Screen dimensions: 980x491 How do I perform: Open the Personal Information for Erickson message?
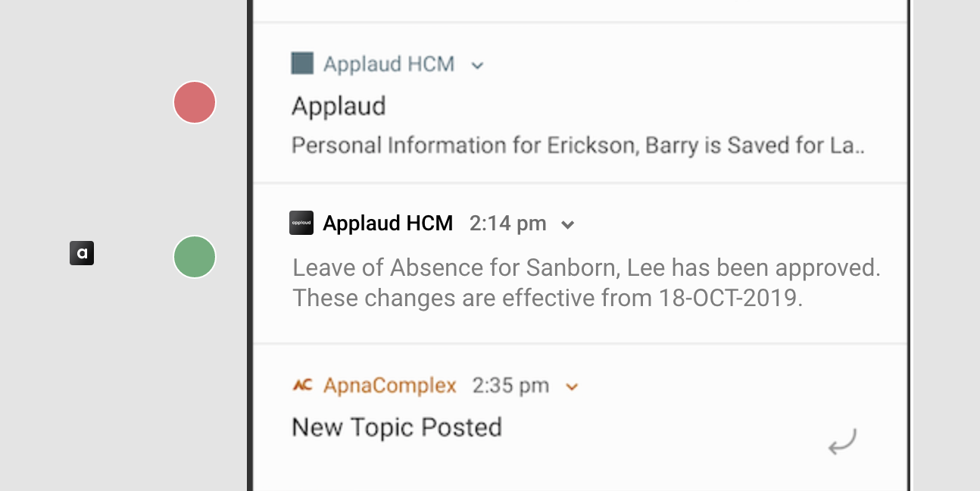coord(578,145)
